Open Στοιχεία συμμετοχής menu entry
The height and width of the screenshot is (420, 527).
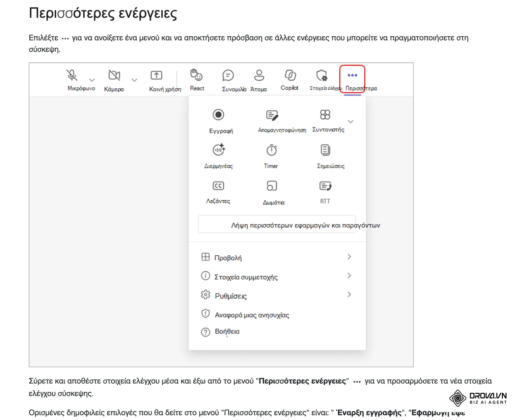(x=277, y=276)
